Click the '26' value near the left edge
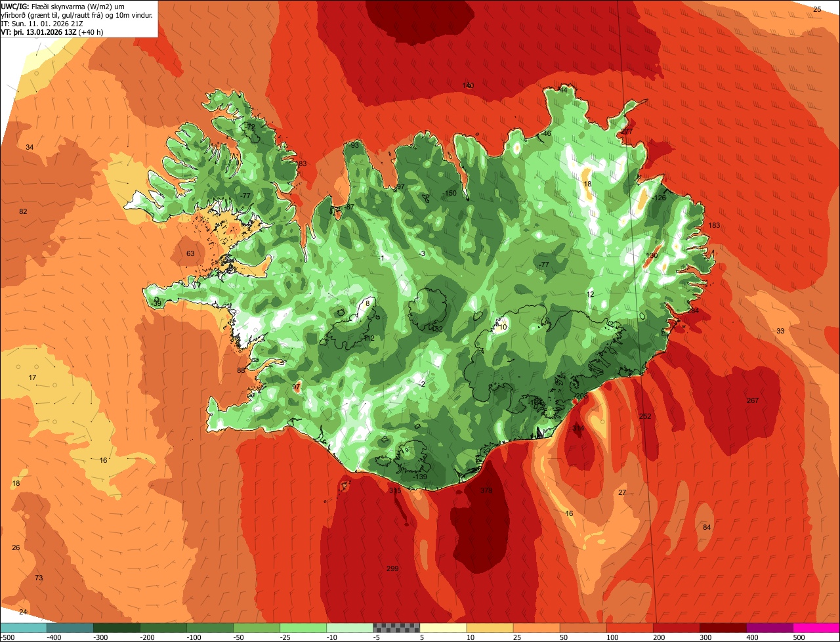Screen dimensions: 840x642 click(16, 548)
